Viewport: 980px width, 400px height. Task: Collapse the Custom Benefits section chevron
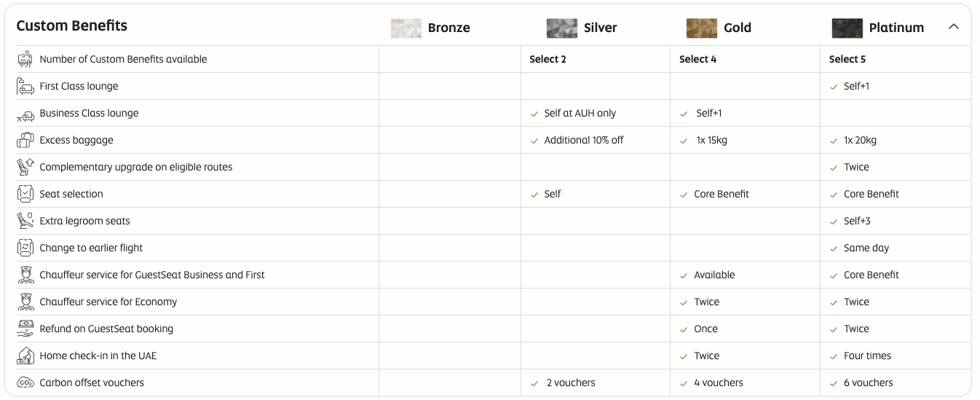[x=953, y=27]
